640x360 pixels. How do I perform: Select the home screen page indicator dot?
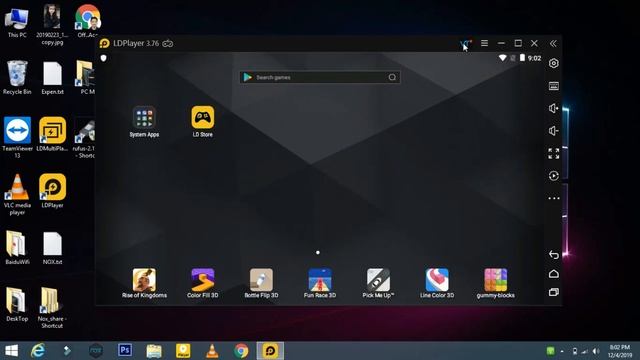[318, 253]
